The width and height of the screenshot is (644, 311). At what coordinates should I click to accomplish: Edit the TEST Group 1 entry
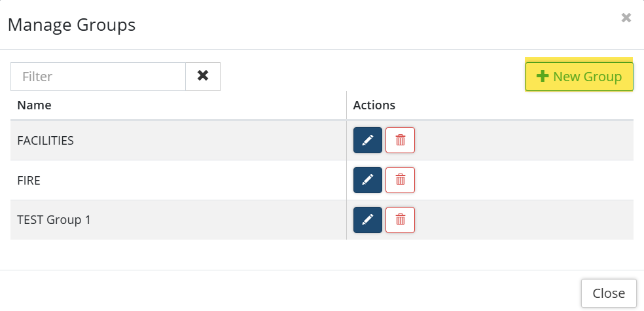click(367, 220)
